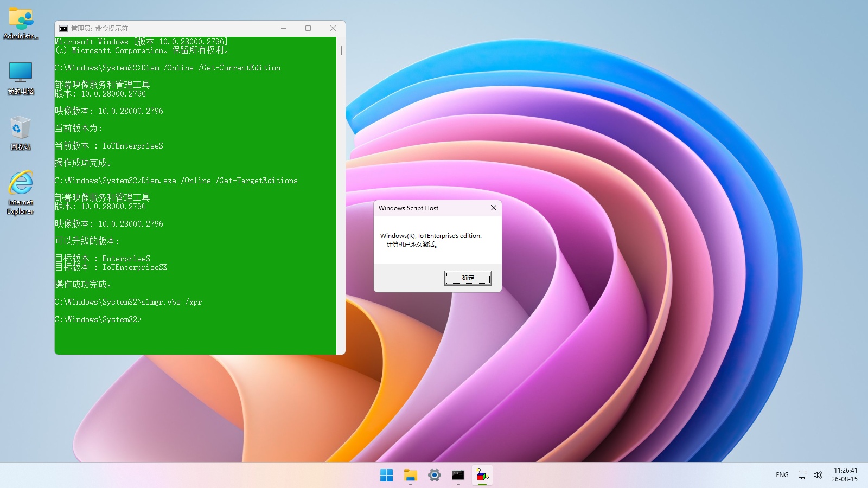Click the Command Prompt title bar system icon
The width and height of the screenshot is (868, 488).
63,28
